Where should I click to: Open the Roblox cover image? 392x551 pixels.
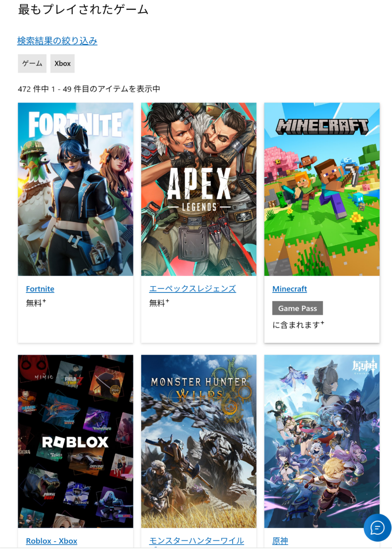[75, 441]
